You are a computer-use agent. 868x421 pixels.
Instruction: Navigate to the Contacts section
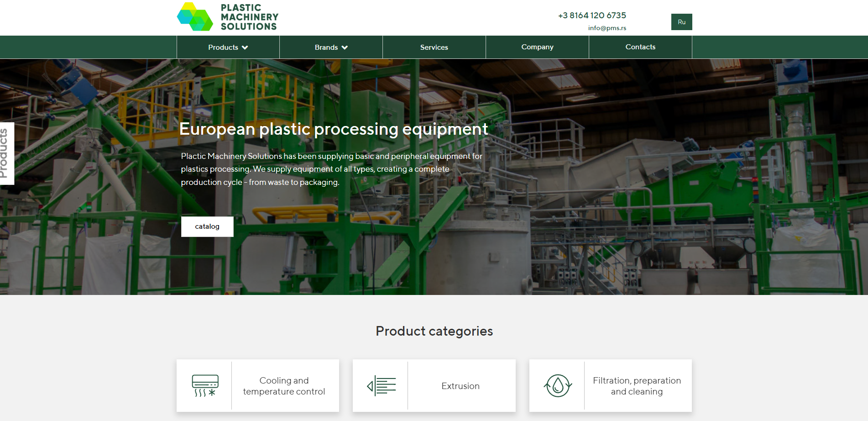(x=640, y=47)
